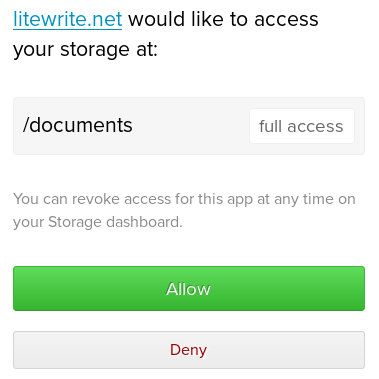Select the full access permission badge
This screenshot has height=379, width=379.
[302, 126]
